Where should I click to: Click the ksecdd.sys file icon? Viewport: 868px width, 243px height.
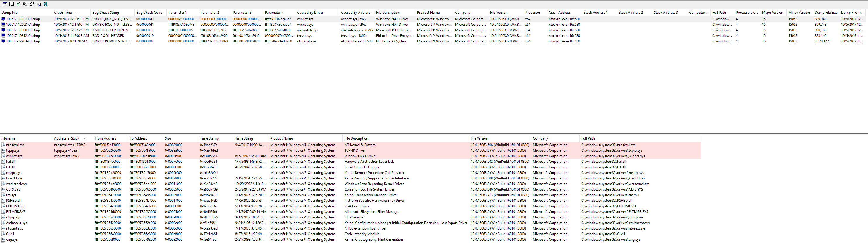point(4,179)
